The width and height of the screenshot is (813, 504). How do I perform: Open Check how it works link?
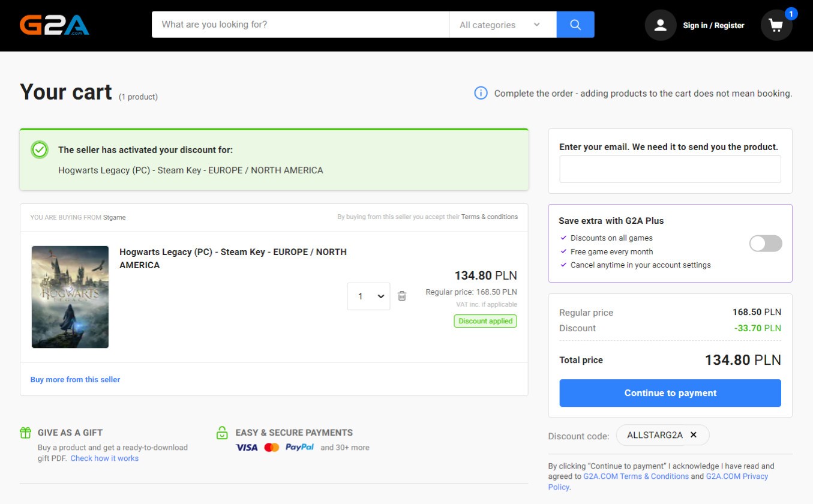pos(104,458)
